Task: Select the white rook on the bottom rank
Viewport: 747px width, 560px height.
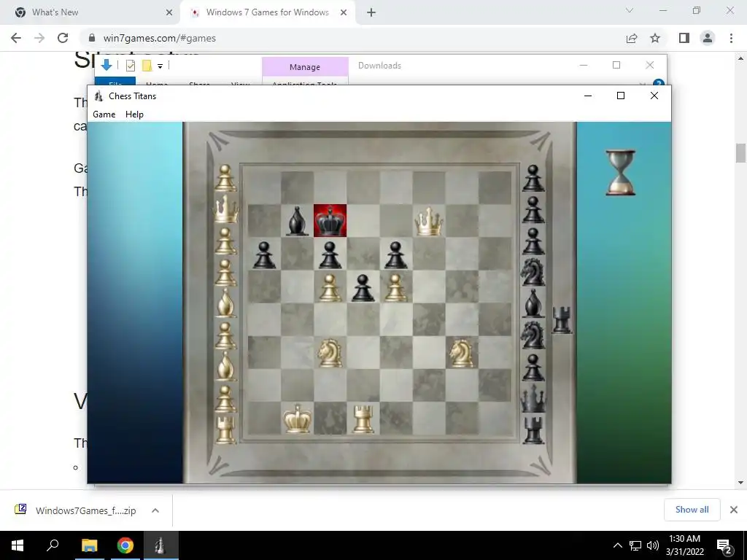Action: tap(363, 419)
